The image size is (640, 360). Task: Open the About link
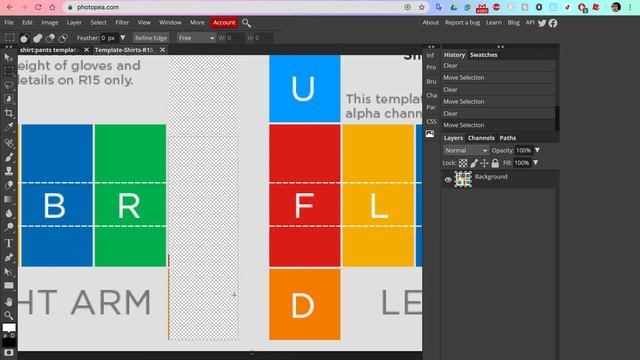pos(431,22)
